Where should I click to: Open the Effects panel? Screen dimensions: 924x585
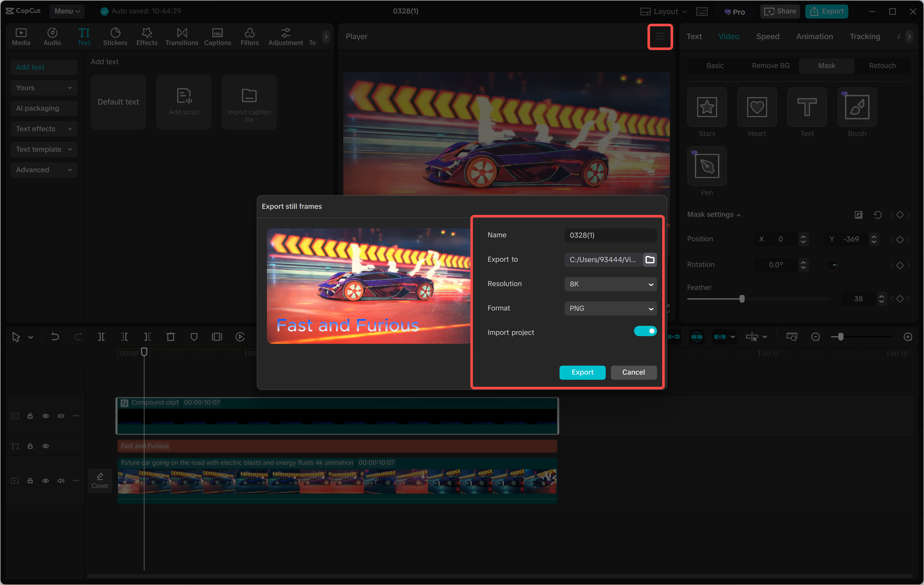coord(147,37)
